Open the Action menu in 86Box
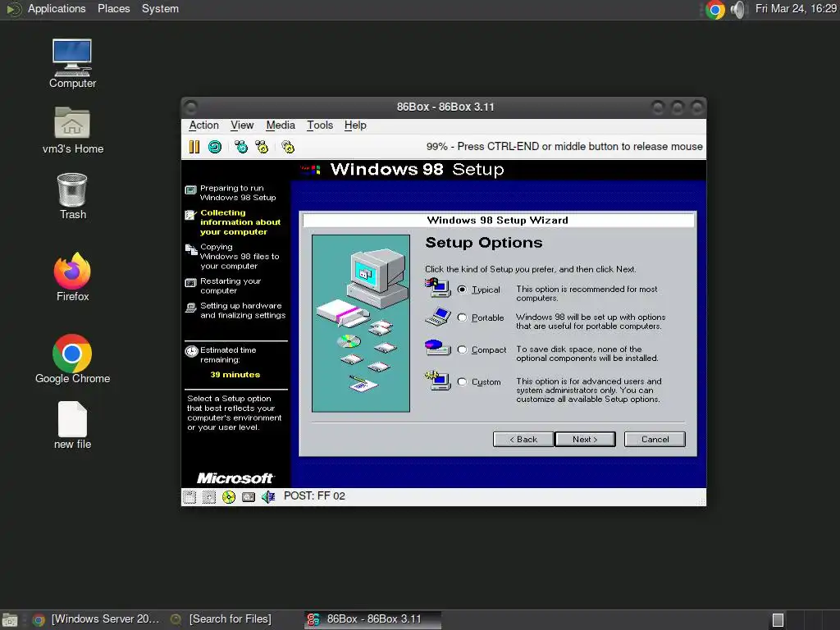840x630 pixels. [203, 126]
